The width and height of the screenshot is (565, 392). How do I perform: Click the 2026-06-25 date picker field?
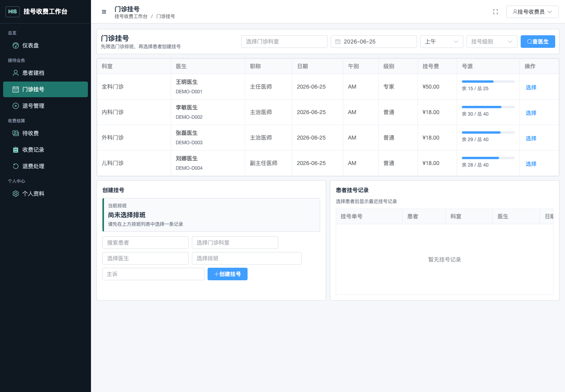tap(374, 42)
